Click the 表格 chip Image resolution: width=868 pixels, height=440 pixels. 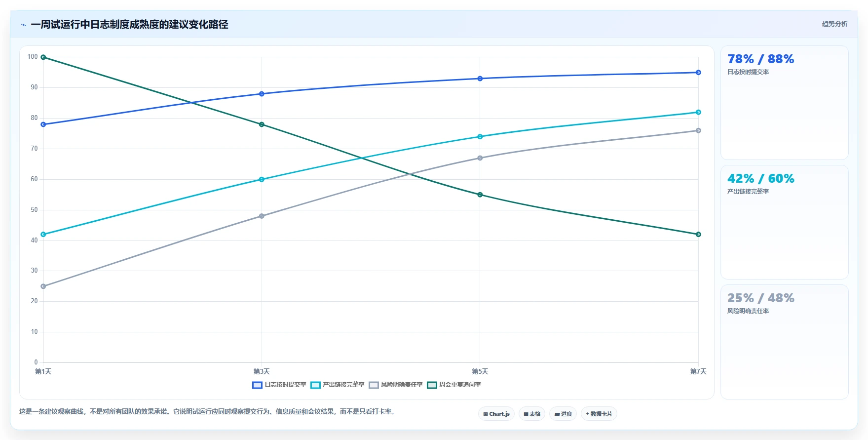[x=532, y=414]
